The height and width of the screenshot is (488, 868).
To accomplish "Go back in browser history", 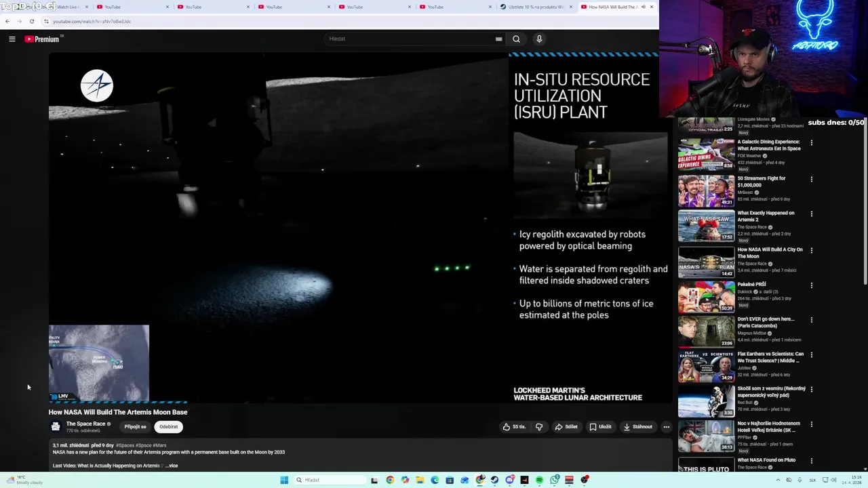I will point(7,21).
